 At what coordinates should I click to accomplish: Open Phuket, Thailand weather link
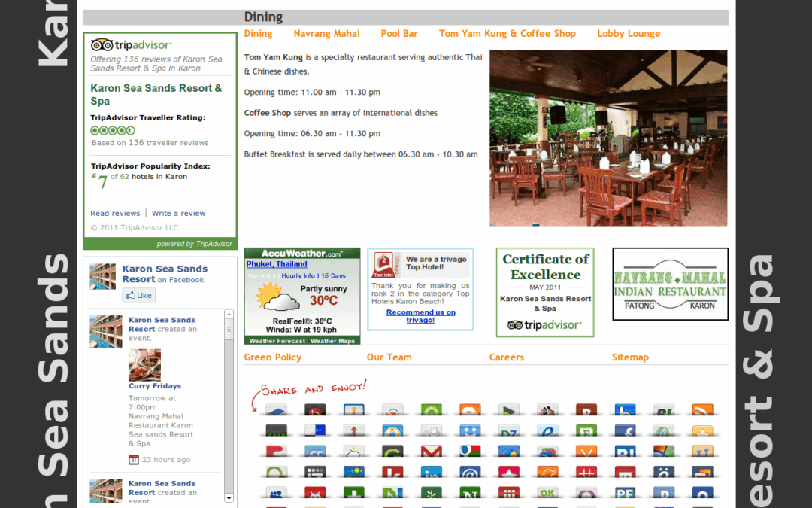[277, 264]
